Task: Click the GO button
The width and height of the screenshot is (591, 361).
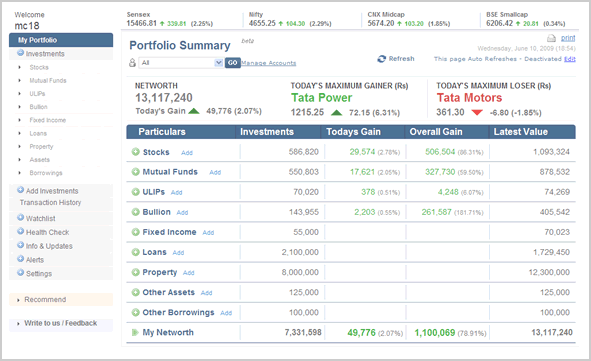Action: pos(233,63)
